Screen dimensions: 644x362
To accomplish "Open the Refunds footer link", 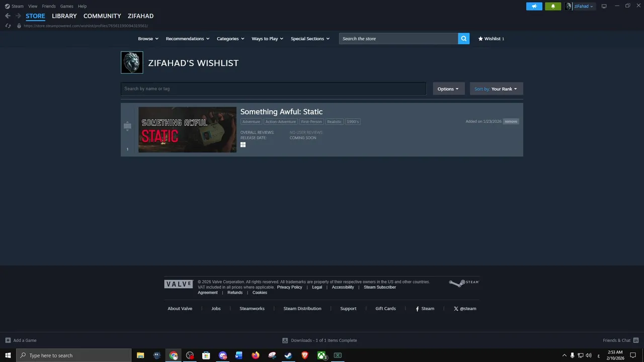I will tap(235, 293).
